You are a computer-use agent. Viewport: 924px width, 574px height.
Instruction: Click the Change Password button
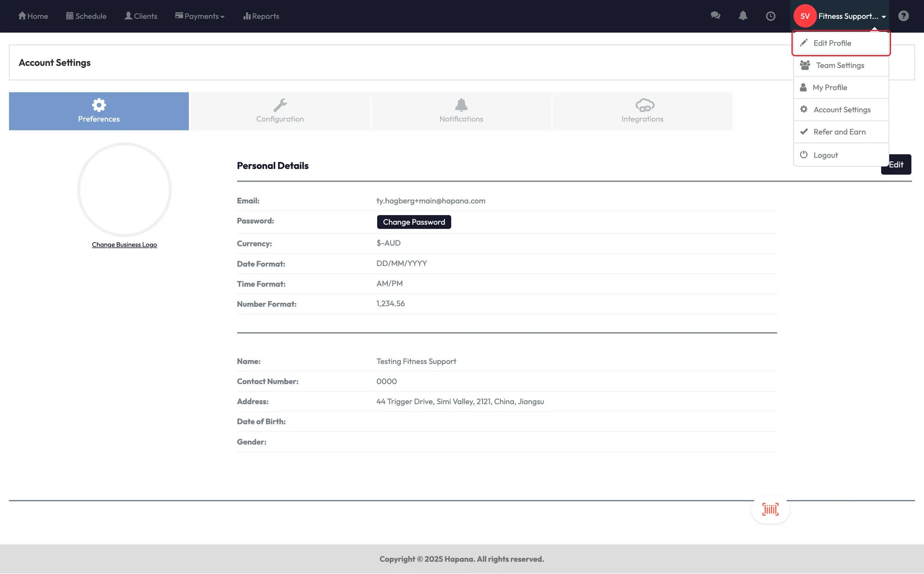coord(414,222)
